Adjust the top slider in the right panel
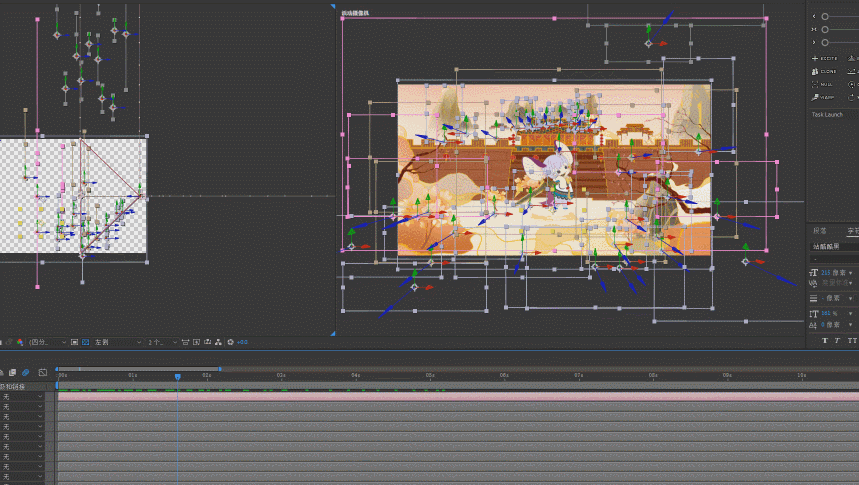 click(825, 16)
